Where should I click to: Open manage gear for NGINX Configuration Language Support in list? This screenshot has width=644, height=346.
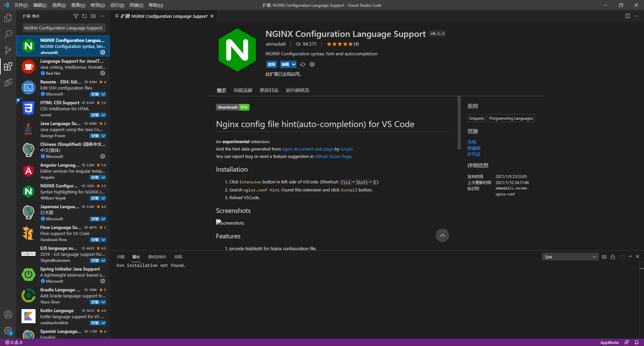(x=103, y=52)
